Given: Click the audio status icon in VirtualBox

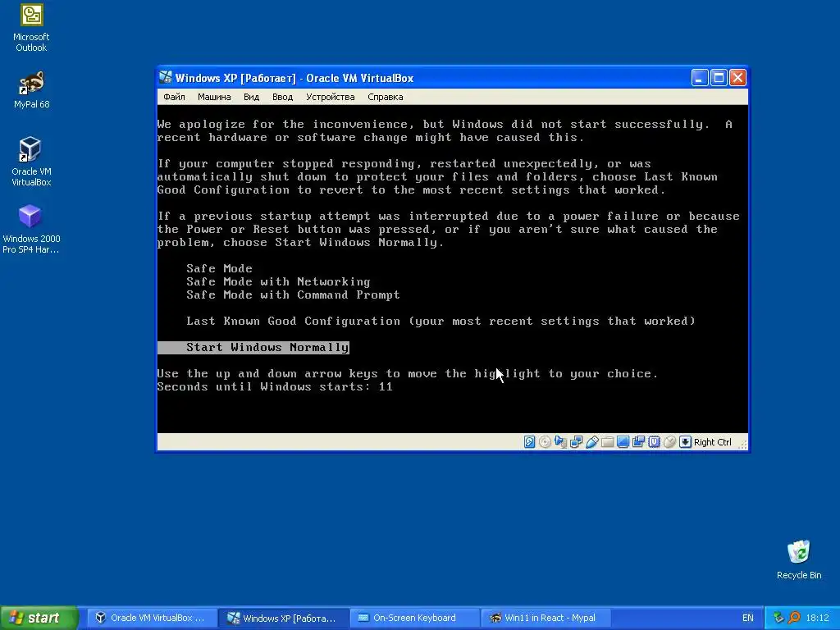Looking at the screenshot, I should (560, 442).
